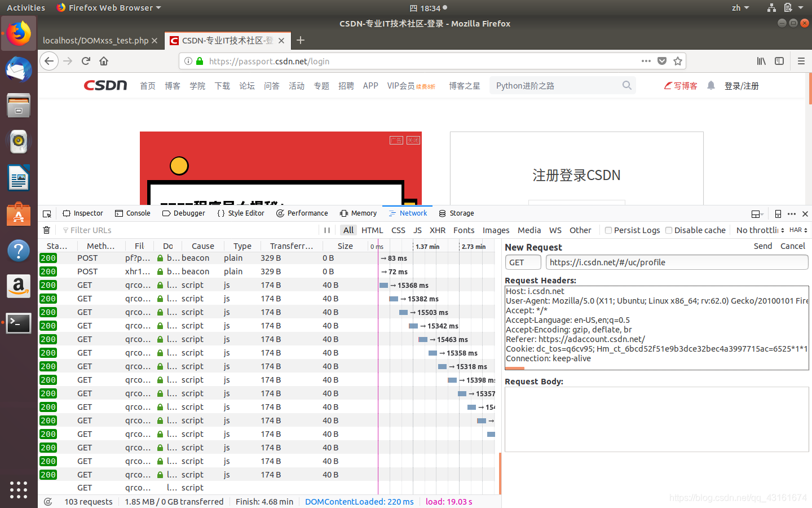The image size is (812, 508).
Task: Filter requests by XHR
Action: point(438,230)
